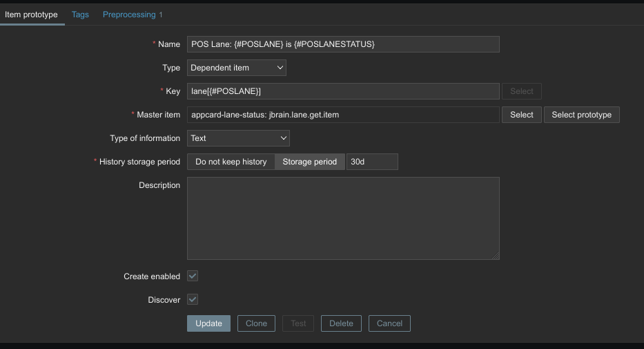Click inside the Description text area
The image size is (644, 349).
tap(342, 218)
